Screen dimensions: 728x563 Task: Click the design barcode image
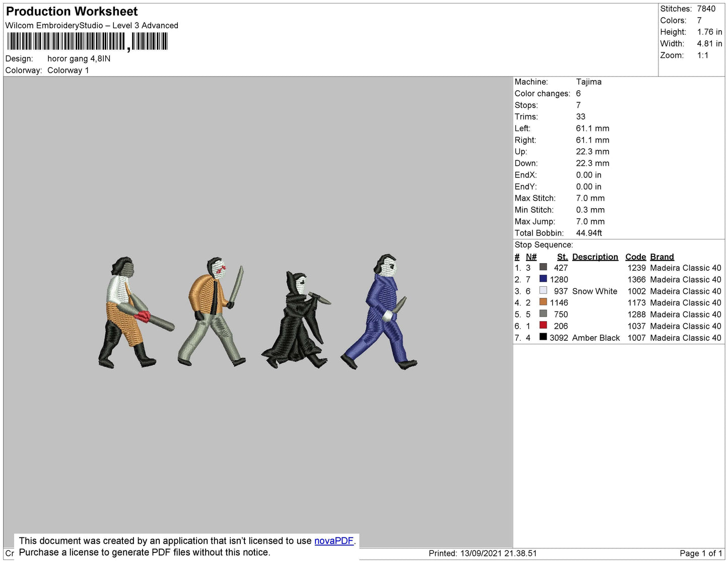[87, 41]
